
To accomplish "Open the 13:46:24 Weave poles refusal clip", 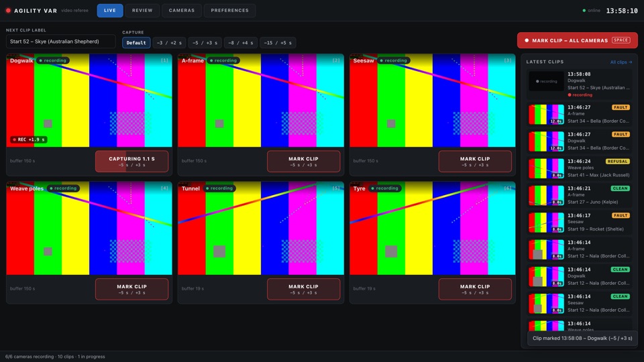I will tap(579, 168).
